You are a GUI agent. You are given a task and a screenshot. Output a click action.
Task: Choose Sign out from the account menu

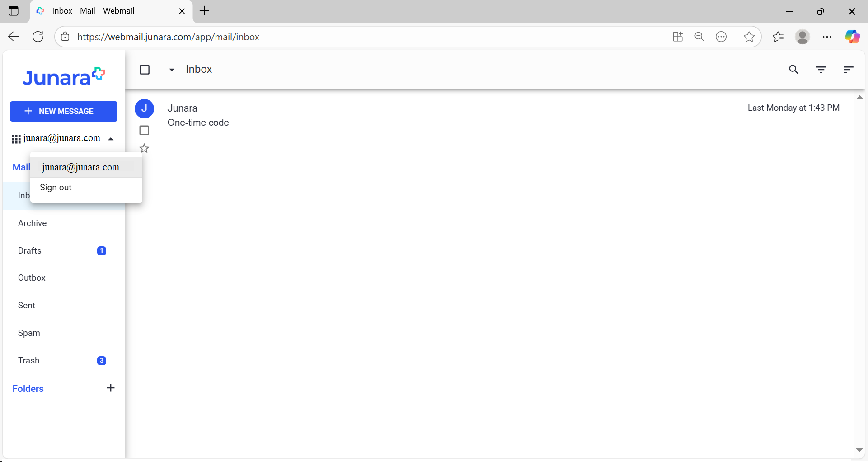(x=86, y=188)
